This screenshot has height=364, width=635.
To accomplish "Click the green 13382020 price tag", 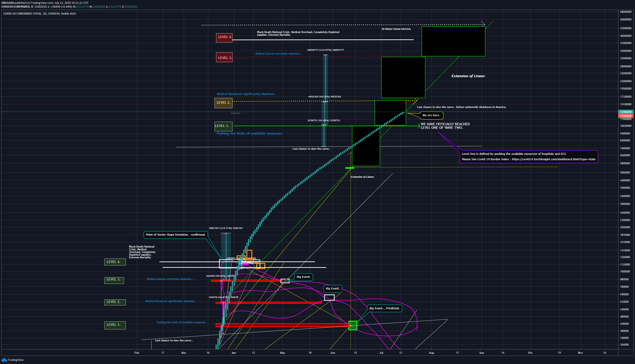I will tap(626, 112).
